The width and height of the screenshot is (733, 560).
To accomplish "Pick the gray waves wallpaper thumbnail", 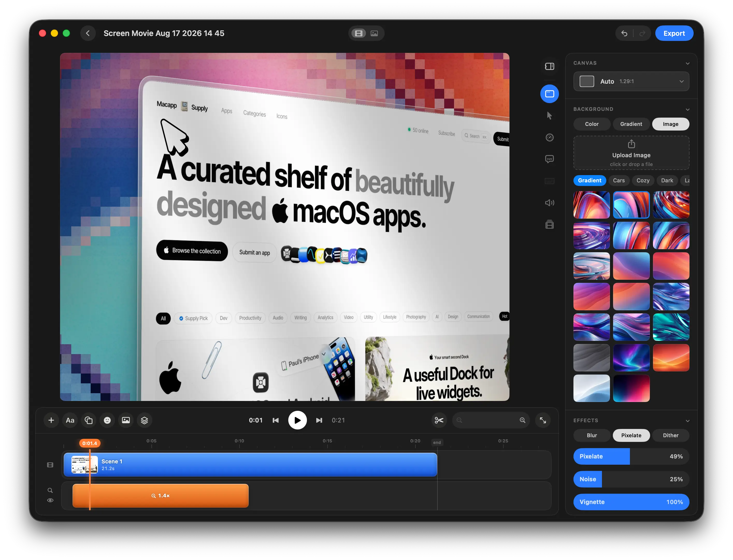I will (x=592, y=358).
